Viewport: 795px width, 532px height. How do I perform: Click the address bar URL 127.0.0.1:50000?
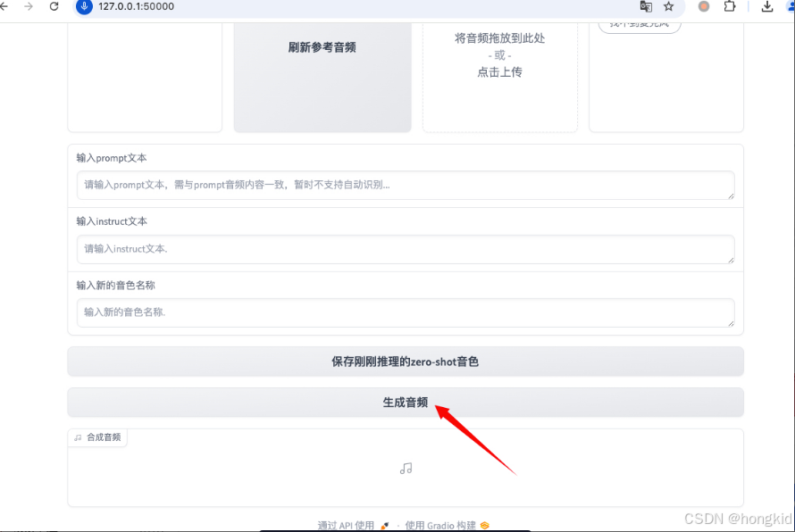click(136, 6)
